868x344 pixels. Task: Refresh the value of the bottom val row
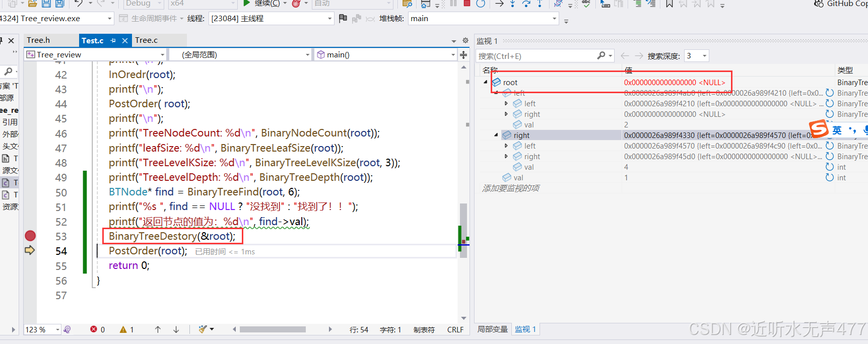coord(829,177)
